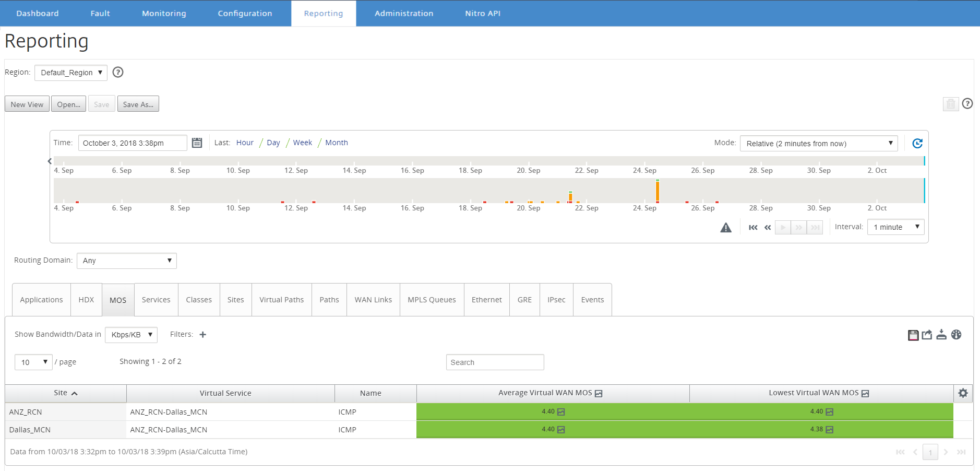This screenshot has width=980, height=471.
Task: Expand the Mode Relative dropdown
Action: (819, 143)
